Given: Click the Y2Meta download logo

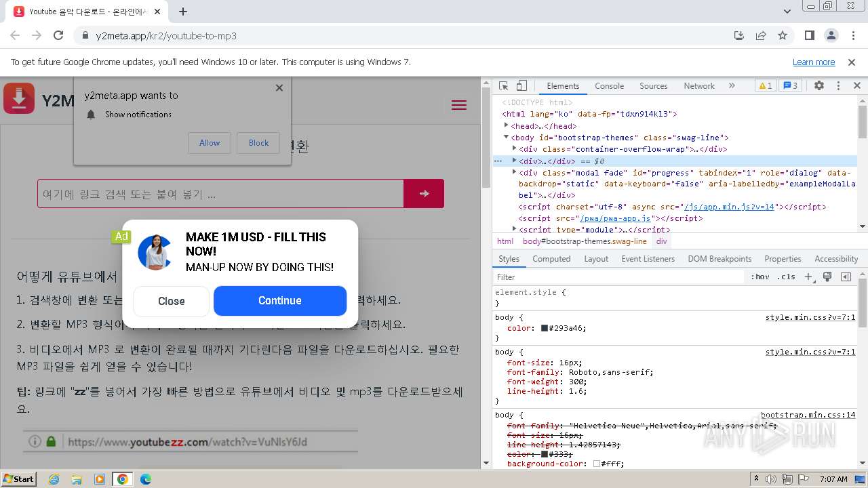Looking at the screenshot, I should (x=19, y=98).
